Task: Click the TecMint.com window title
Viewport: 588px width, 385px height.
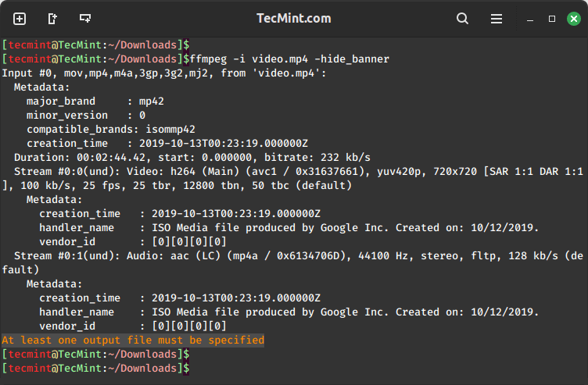Action: click(x=294, y=18)
